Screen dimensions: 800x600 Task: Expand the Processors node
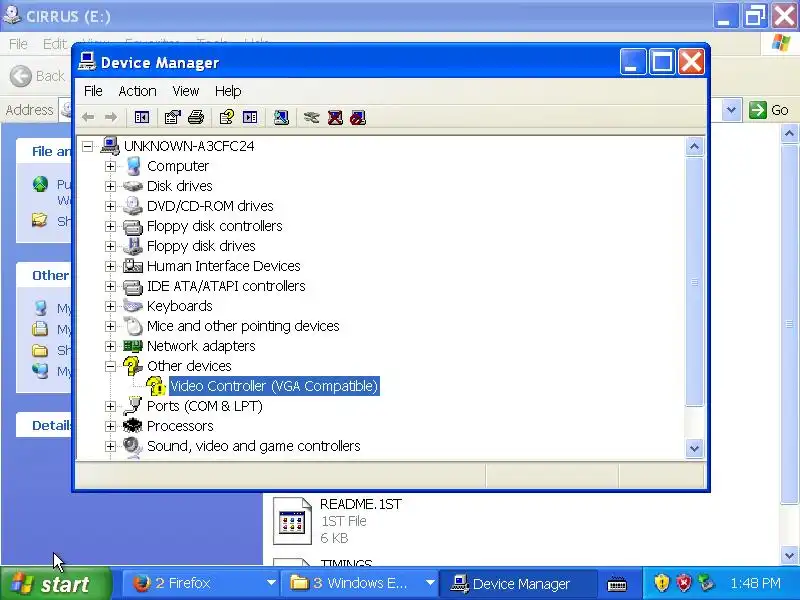click(110, 426)
